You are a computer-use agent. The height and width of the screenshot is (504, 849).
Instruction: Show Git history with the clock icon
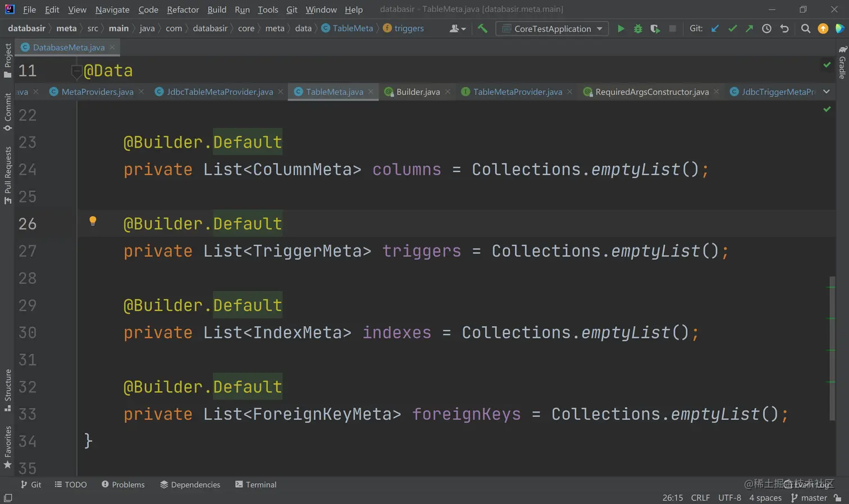click(766, 29)
